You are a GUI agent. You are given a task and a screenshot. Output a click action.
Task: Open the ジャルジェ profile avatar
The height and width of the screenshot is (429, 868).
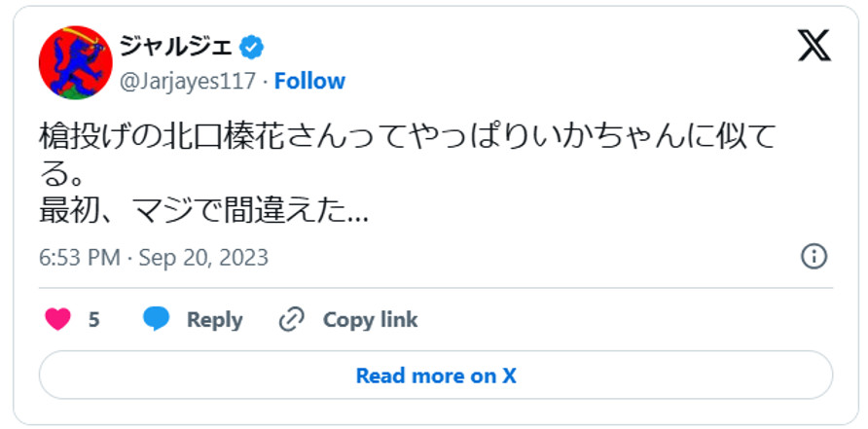coord(75,62)
